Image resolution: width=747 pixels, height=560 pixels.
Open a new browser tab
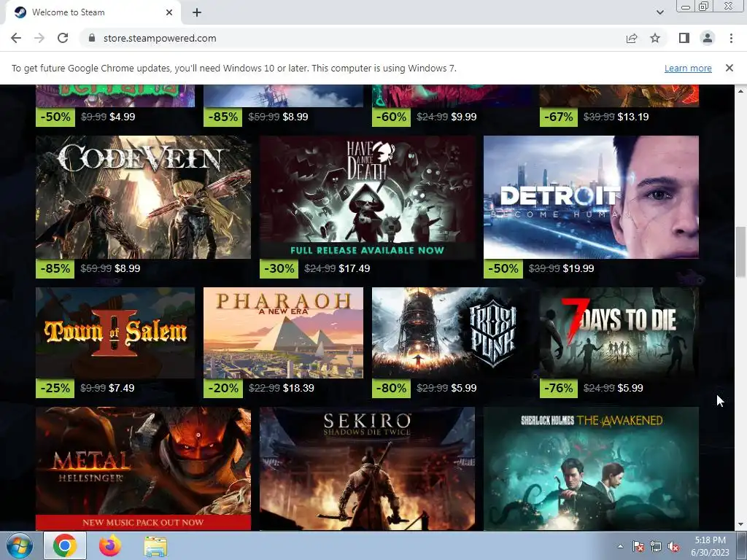197,12
